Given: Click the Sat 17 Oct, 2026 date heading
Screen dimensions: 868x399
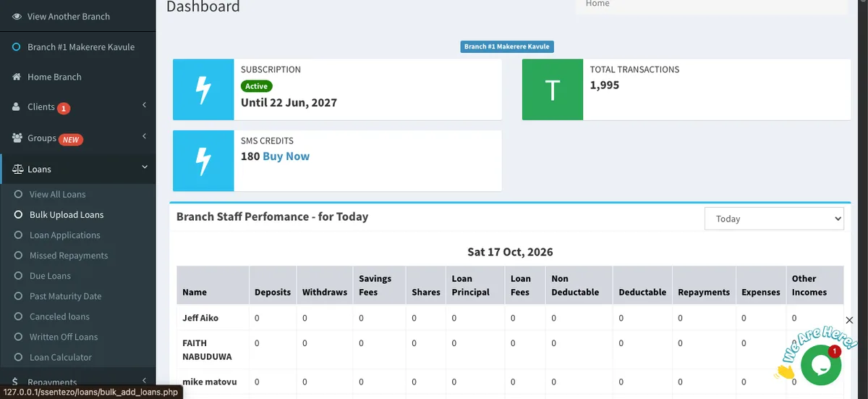Looking at the screenshot, I should pos(510,252).
